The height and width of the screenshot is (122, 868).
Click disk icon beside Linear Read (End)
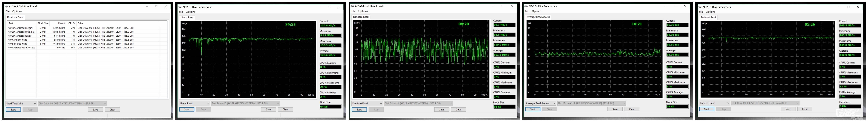coord(10,36)
